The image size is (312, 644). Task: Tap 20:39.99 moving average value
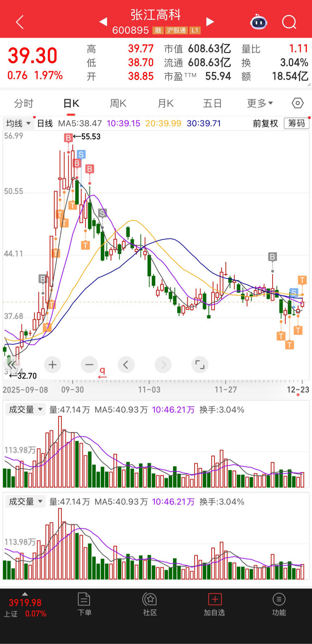[163, 123]
